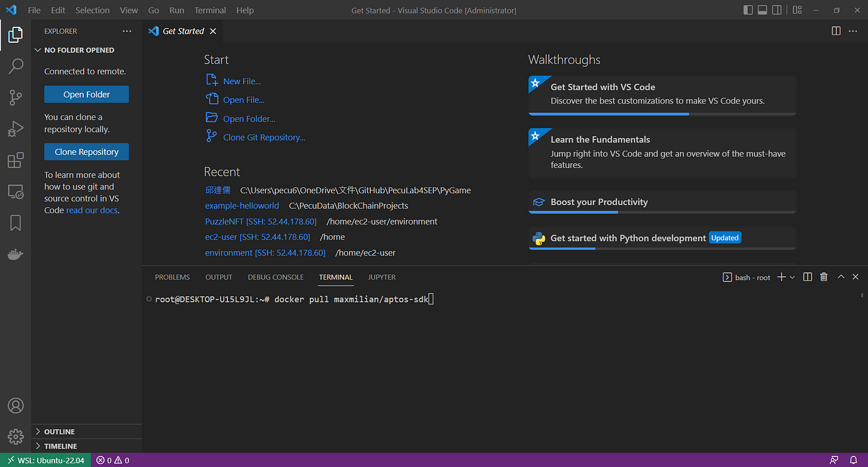Open Customize Layout icon
The height and width of the screenshot is (467, 868).
(x=797, y=10)
